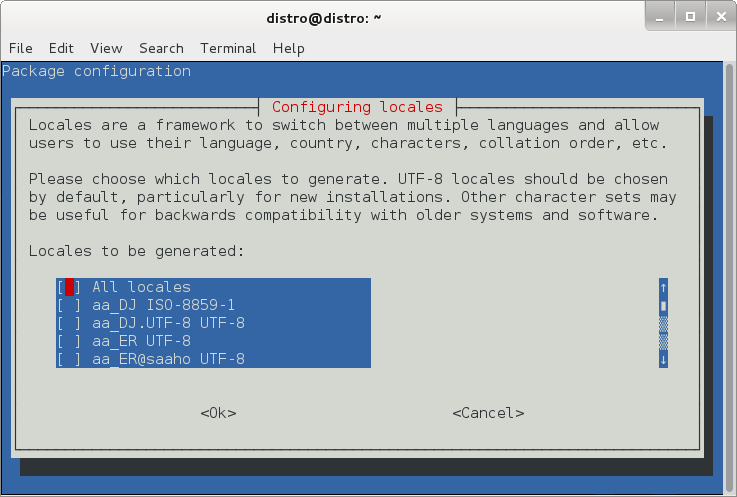Open the Search menu
This screenshot has width=737, height=497.
click(161, 48)
